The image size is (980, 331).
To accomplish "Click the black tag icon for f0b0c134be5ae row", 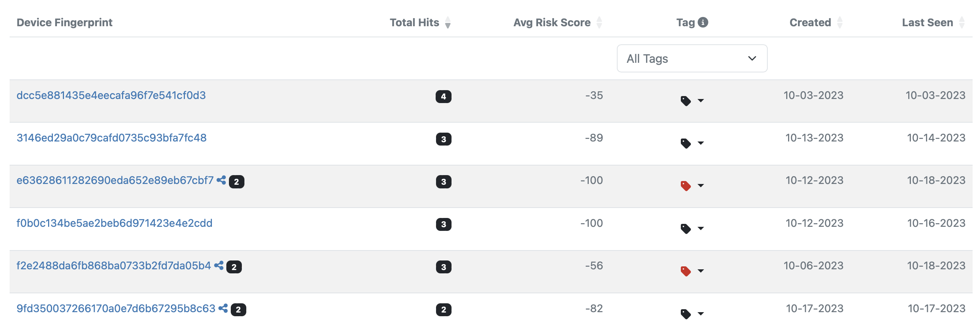I will [686, 228].
